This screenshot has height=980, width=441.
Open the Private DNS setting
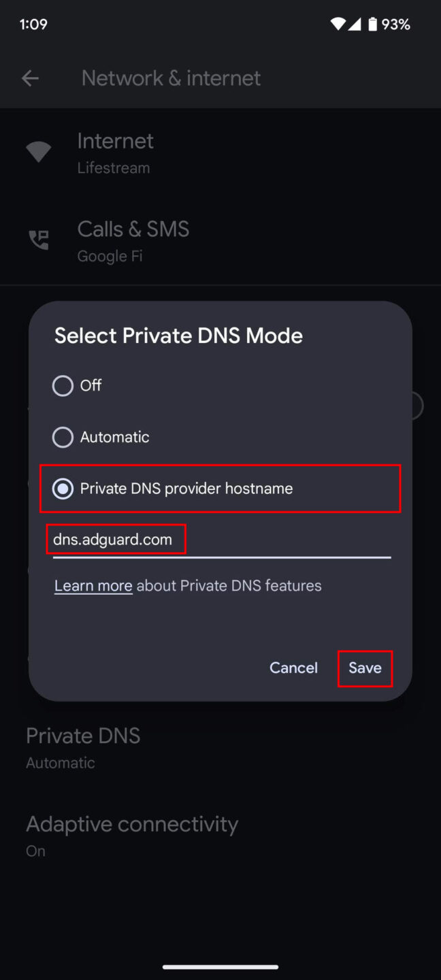pos(83,747)
